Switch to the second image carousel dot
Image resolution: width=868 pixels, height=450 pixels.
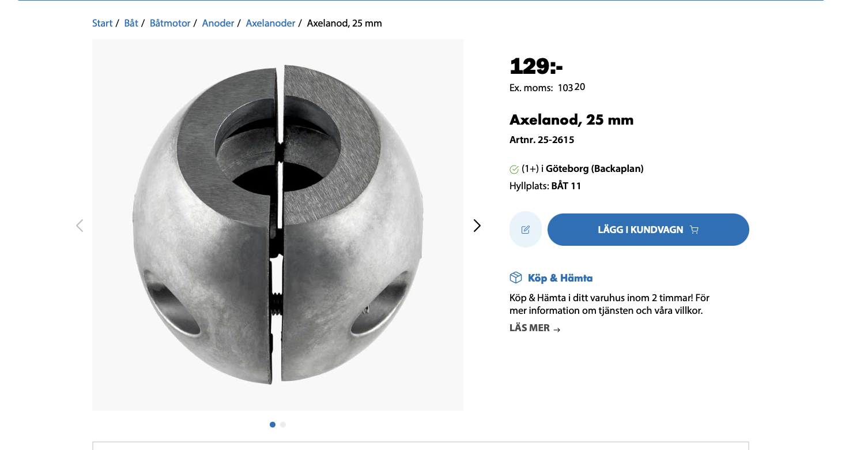(283, 425)
